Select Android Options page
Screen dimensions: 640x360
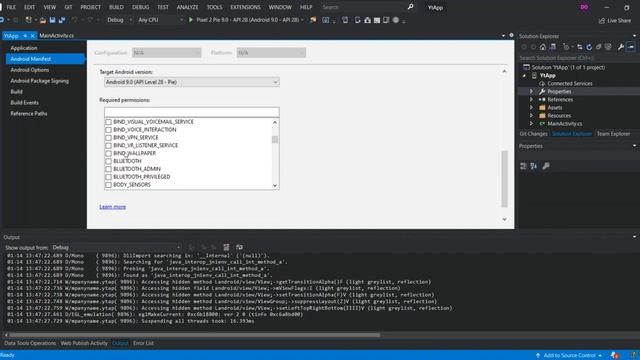30,70
